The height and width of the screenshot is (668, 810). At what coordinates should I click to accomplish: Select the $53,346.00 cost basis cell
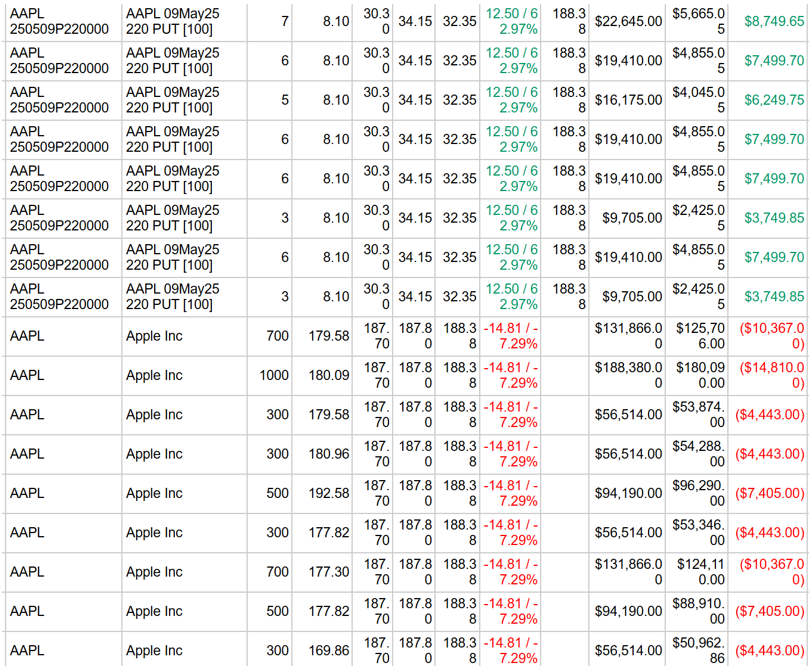[x=698, y=533]
